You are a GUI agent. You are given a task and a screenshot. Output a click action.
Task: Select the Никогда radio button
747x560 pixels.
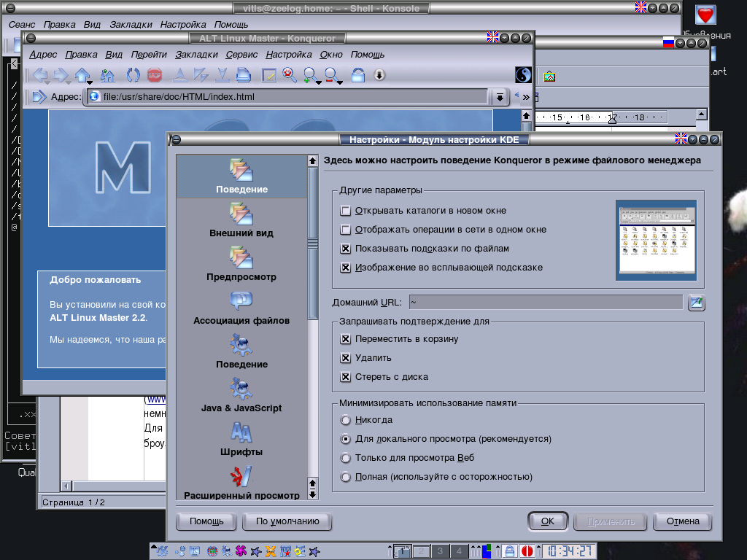click(x=345, y=420)
